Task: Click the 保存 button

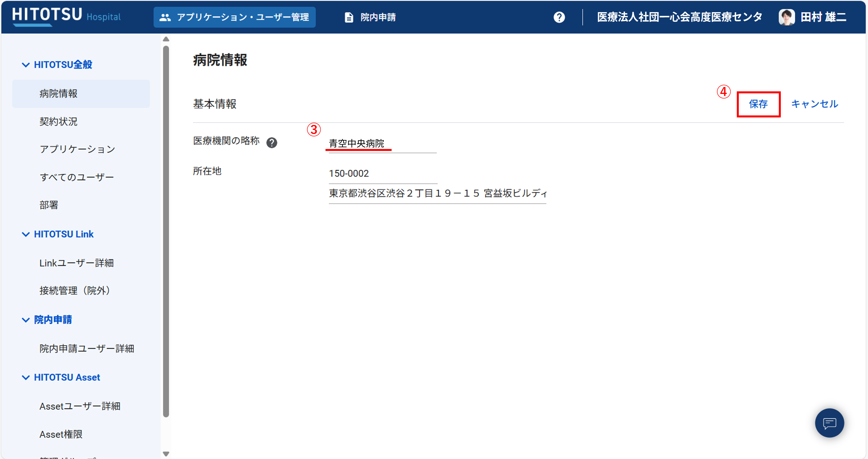Action: [x=758, y=104]
